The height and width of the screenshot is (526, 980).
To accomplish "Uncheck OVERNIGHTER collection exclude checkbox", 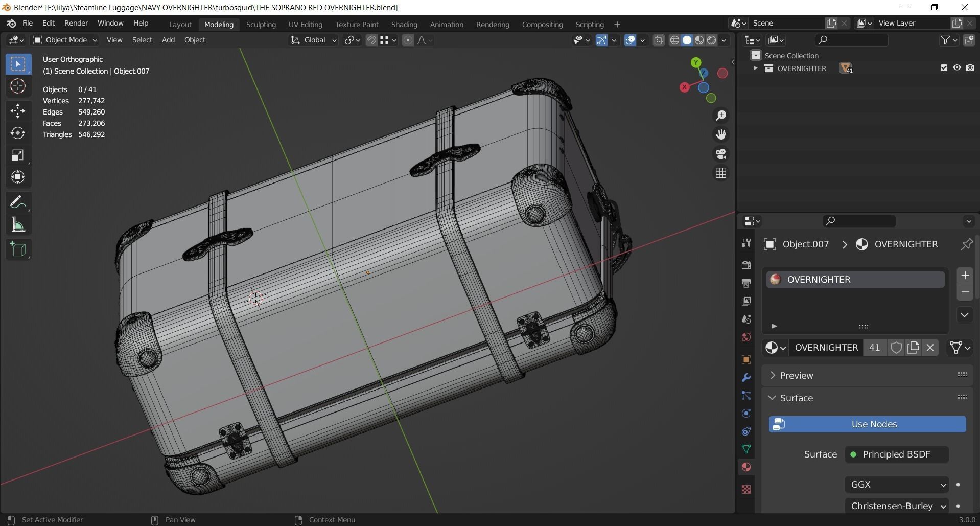I will pyautogui.click(x=944, y=68).
